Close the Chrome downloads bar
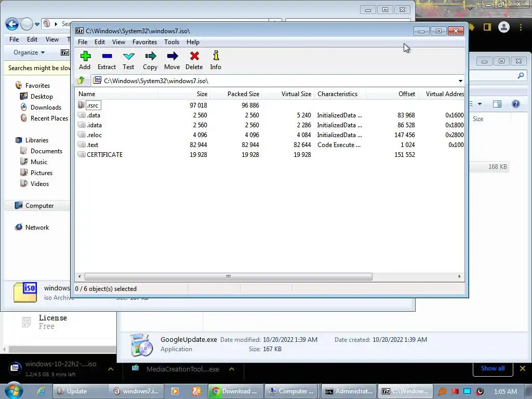532x399 pixels. coord(523,368)
